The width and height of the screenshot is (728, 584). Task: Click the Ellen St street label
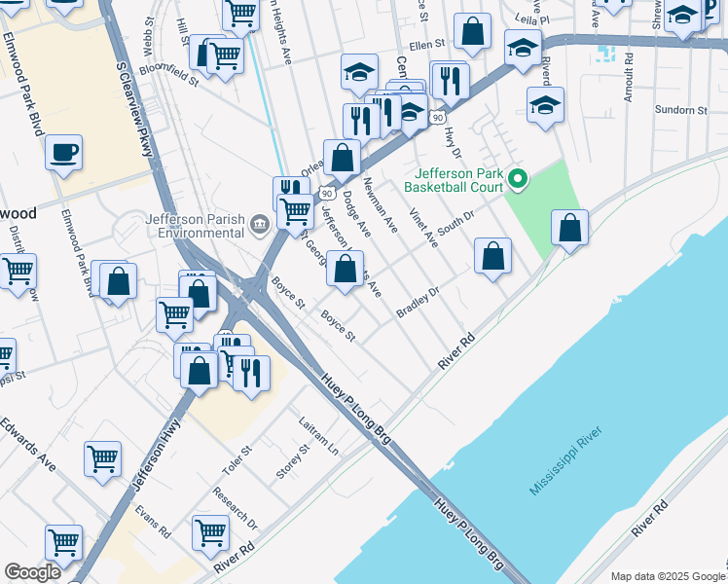(427, 45)
